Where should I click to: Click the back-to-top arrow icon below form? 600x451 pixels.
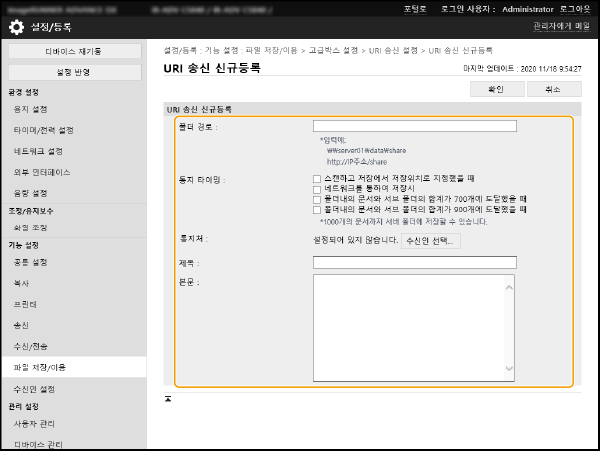pyautogui.click(x=168, y=399)
